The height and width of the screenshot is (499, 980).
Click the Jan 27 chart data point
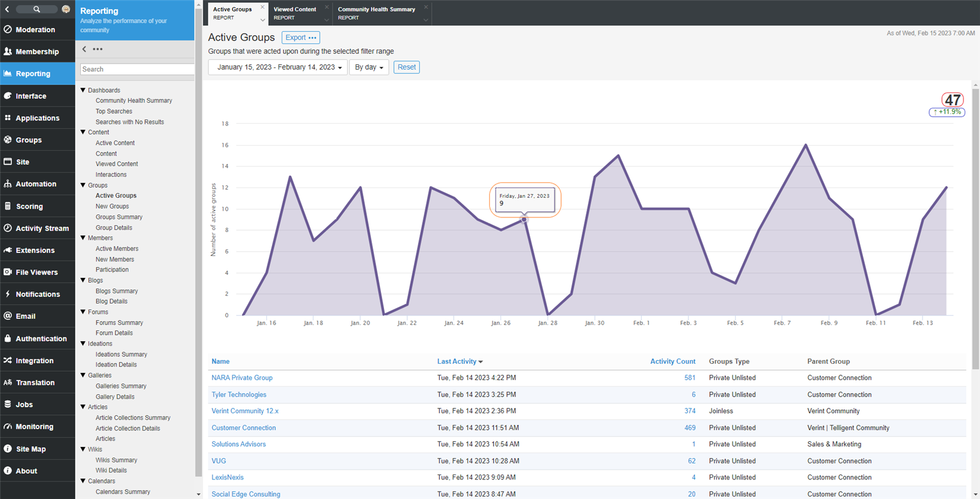524,219
